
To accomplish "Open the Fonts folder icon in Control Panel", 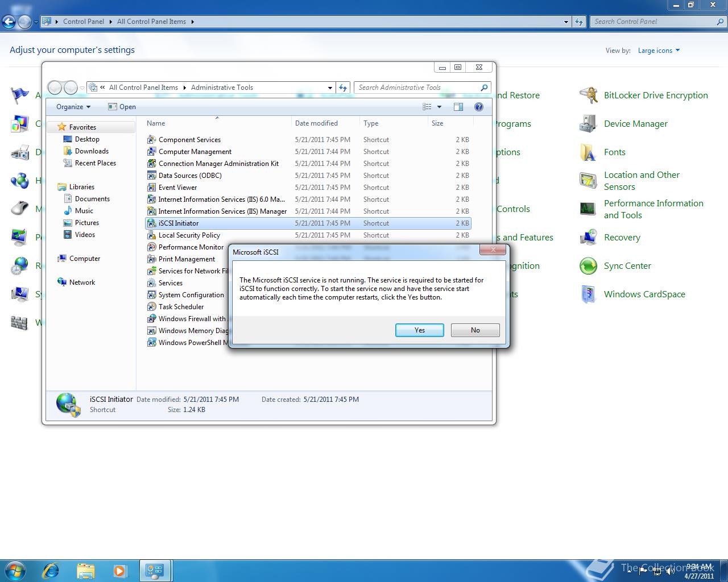I will tap(588, 152).
